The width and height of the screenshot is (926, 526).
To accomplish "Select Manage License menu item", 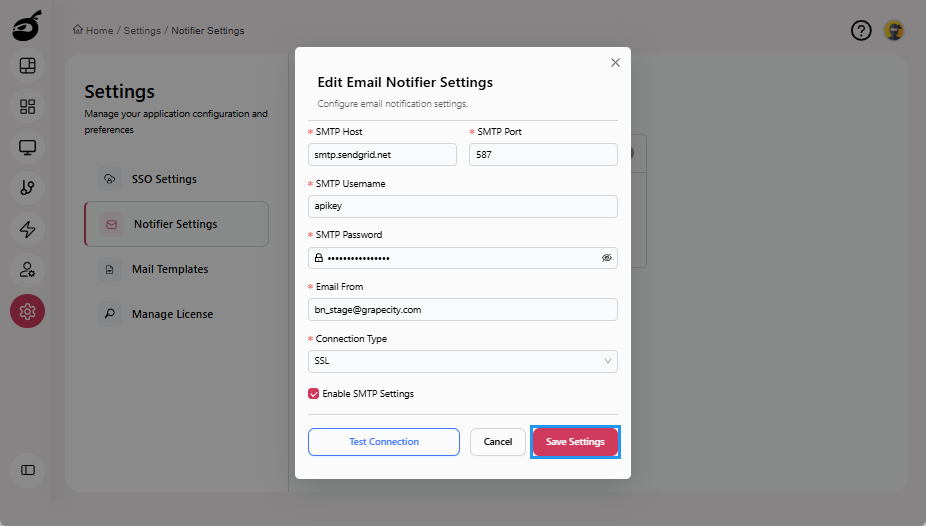I will [x=177, y=314].
